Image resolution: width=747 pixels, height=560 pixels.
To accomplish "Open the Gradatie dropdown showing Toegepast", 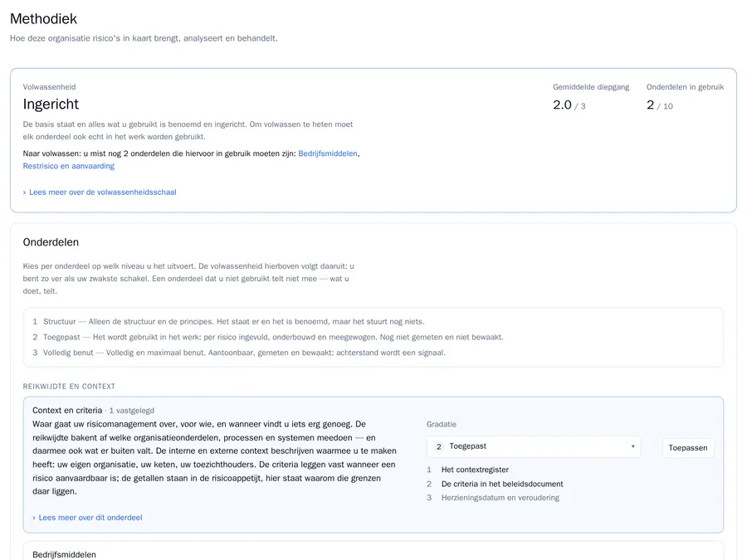I will [x=534, y=446].
